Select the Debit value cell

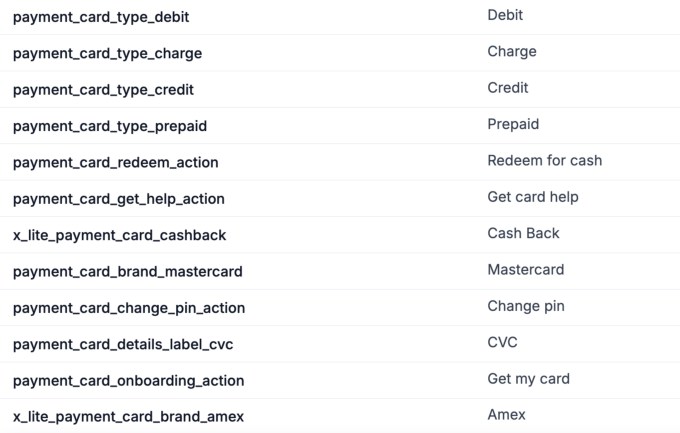point(505,15)
